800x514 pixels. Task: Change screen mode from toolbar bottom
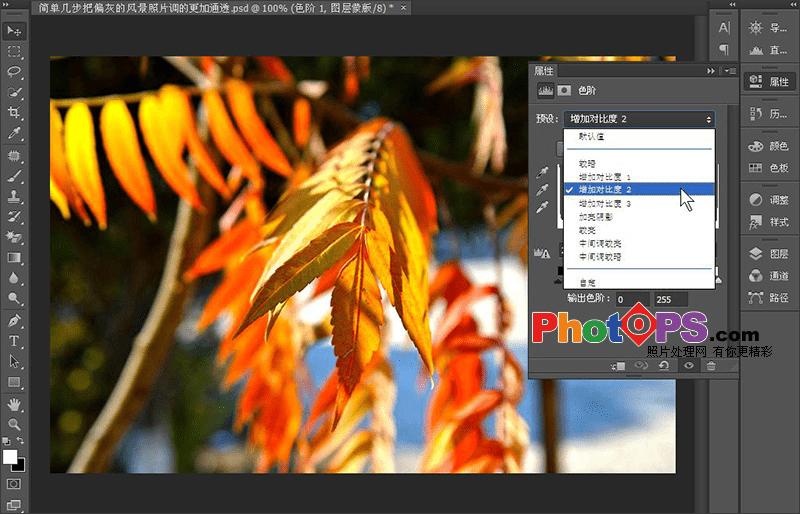tap(14, 505)
